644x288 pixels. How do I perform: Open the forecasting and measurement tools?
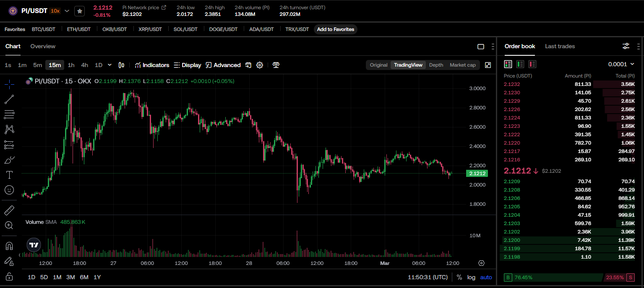(9, 145)
